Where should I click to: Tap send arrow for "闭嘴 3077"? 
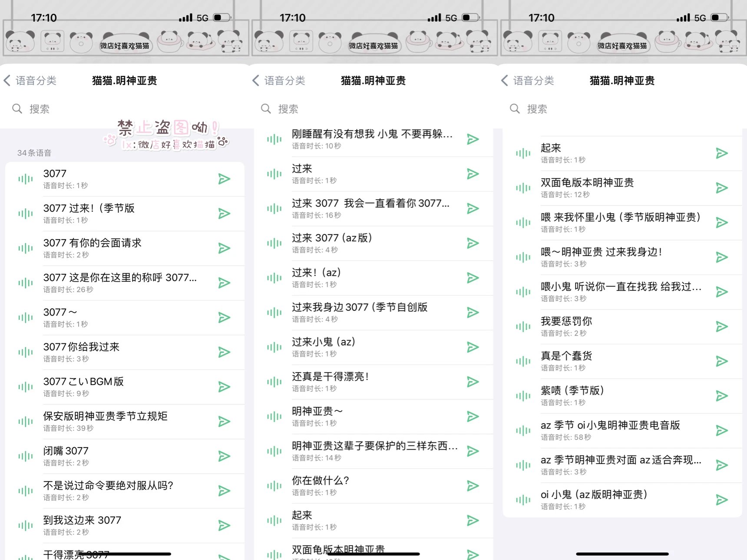pyautogui.click(x=224, y=456)
